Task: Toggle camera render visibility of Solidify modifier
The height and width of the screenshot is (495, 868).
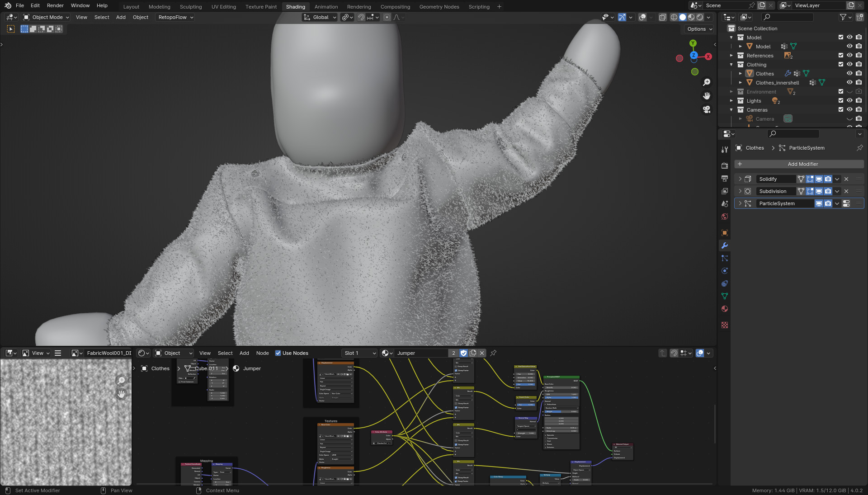Action: [x=828, y=179]
